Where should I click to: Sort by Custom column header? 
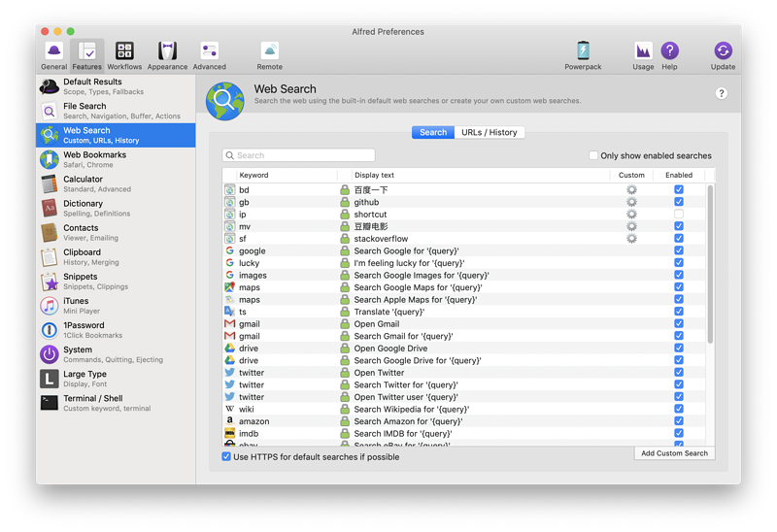click(631, 175)
